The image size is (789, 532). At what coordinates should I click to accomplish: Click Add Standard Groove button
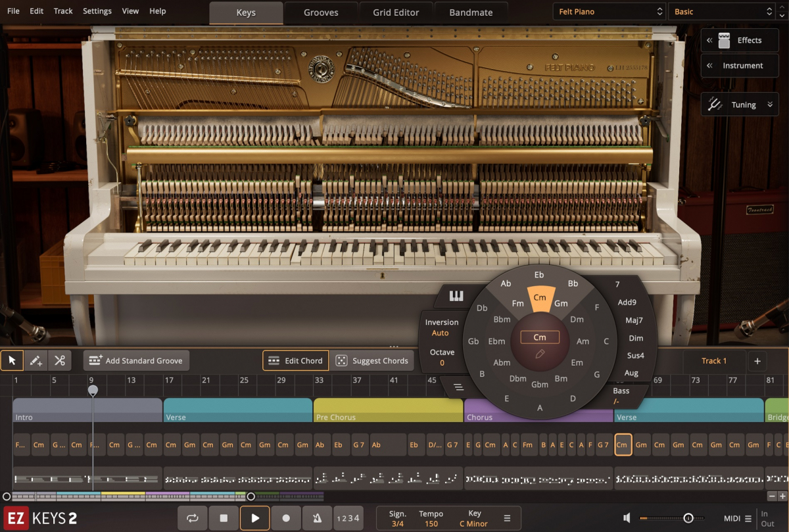(136, 360)
